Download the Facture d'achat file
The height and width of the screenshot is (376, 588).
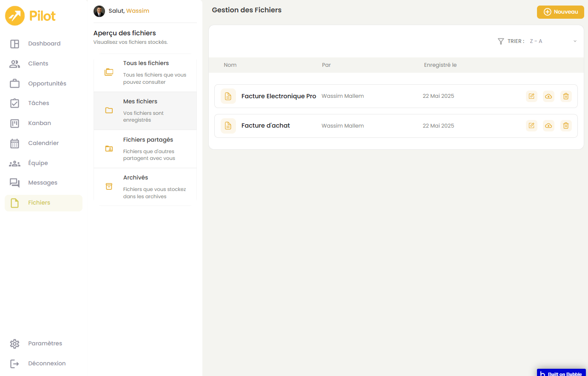548,125
